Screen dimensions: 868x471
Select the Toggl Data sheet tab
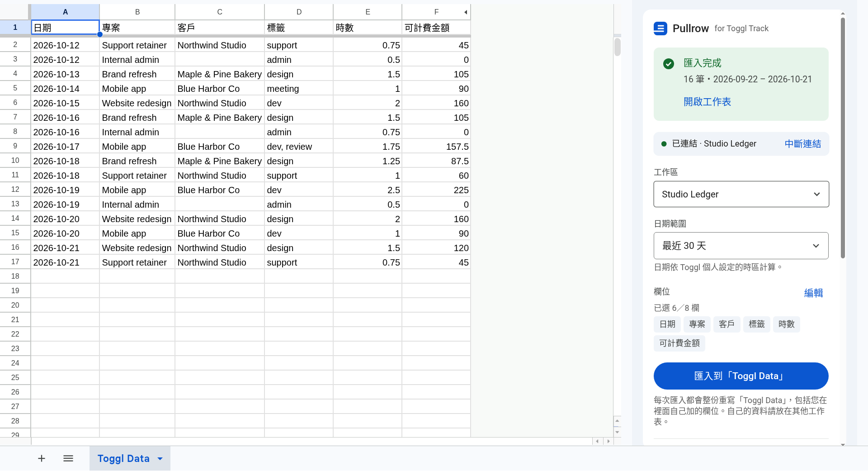pos(123,458)
